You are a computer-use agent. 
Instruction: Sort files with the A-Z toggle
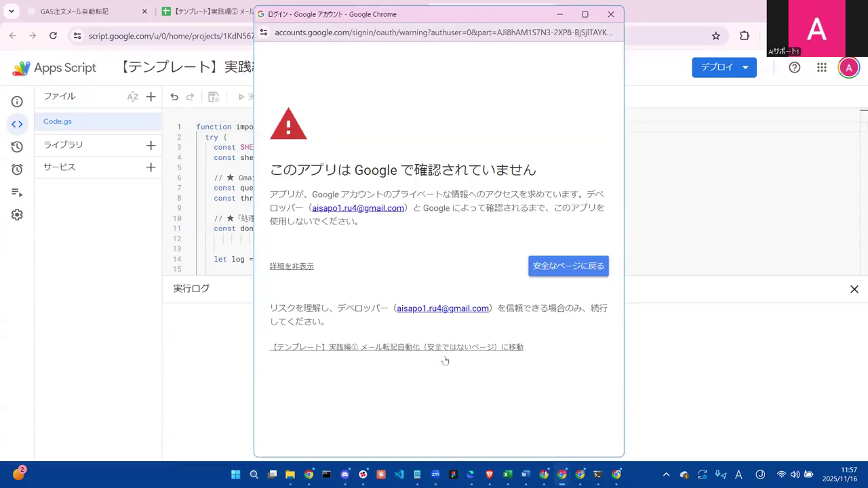(133, 96)
